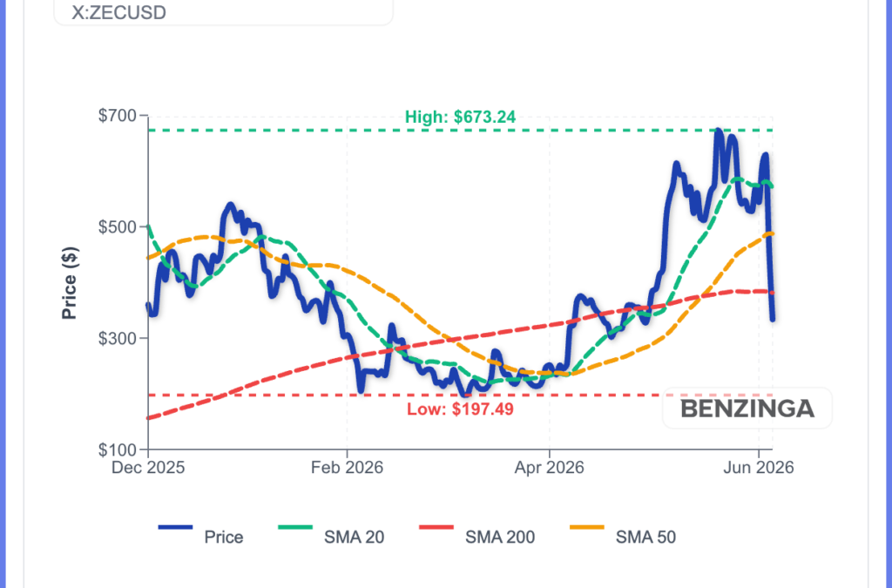Screen dimensions: 892x588
Task: Click the High: $673.24 label
Action: tap(460, 117)
